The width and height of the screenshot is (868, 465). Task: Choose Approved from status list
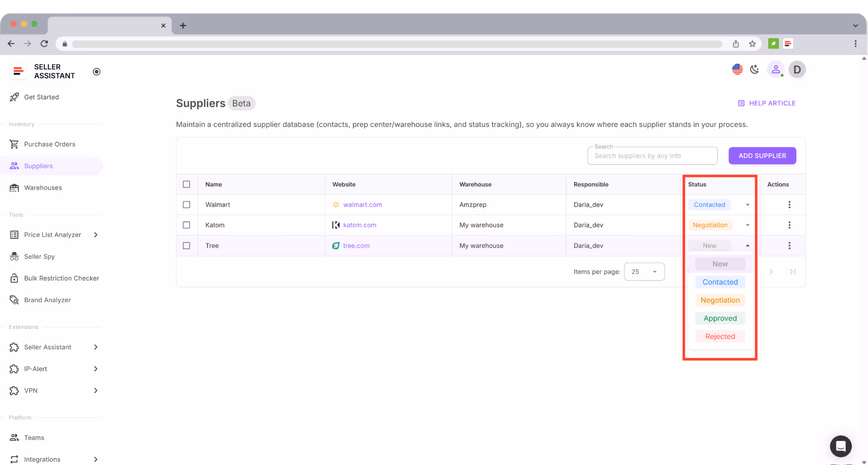coord(720,318)
